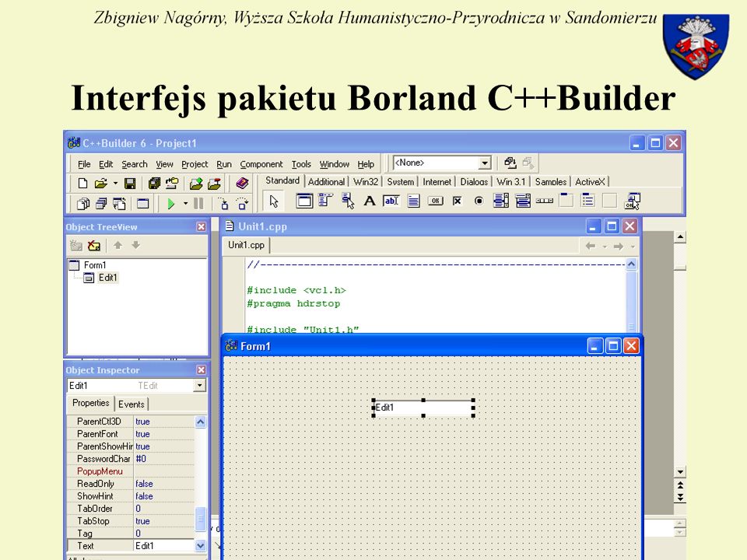Pick the ComboBox component icon
Screen dimensions: 747x560
click(523, 201)
